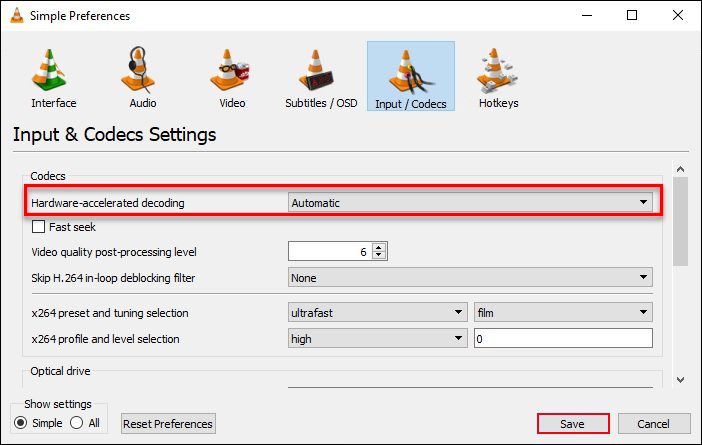Open the x264 tuning film dropdown

click(563, 312)
